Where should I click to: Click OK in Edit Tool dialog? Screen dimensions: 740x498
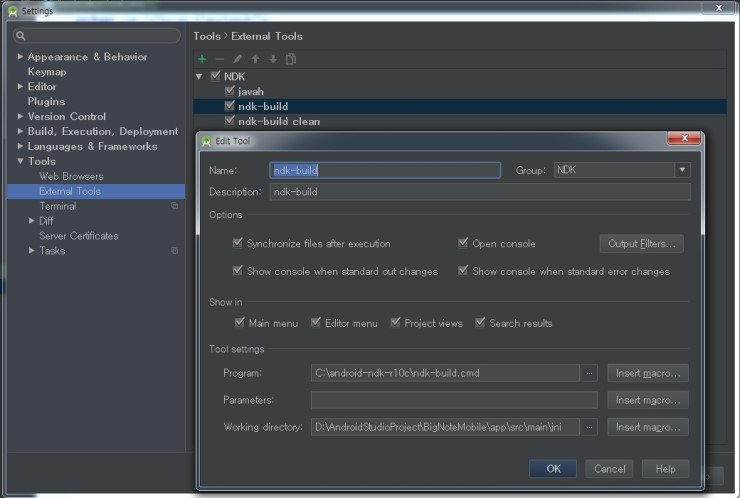(x=553, y=469)
